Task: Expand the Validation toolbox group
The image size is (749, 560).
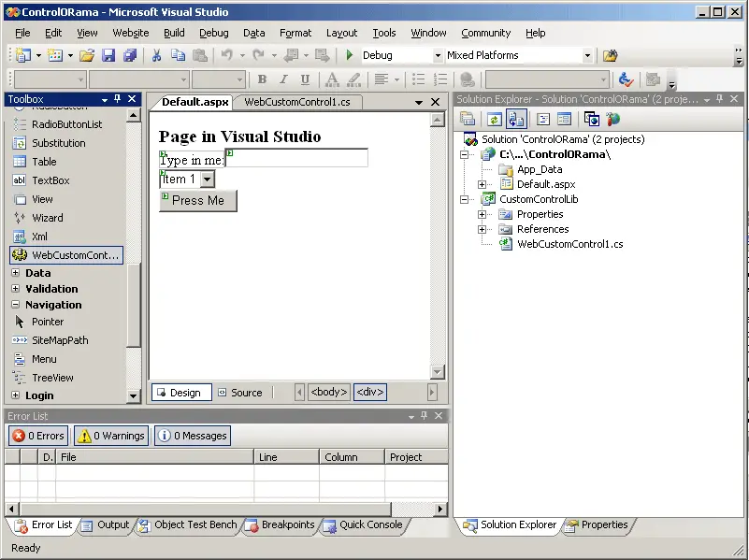Action: (x=15, y=289)
